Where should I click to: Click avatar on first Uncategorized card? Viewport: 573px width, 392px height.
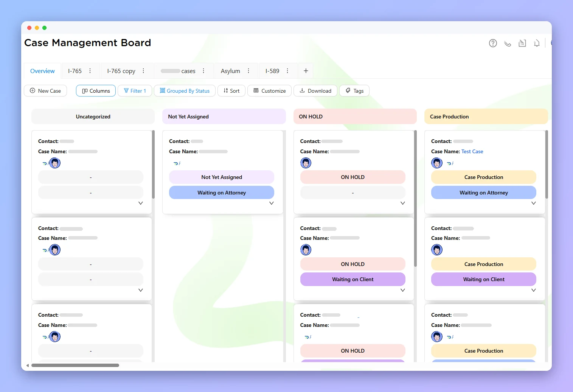(x=55, y=163)
